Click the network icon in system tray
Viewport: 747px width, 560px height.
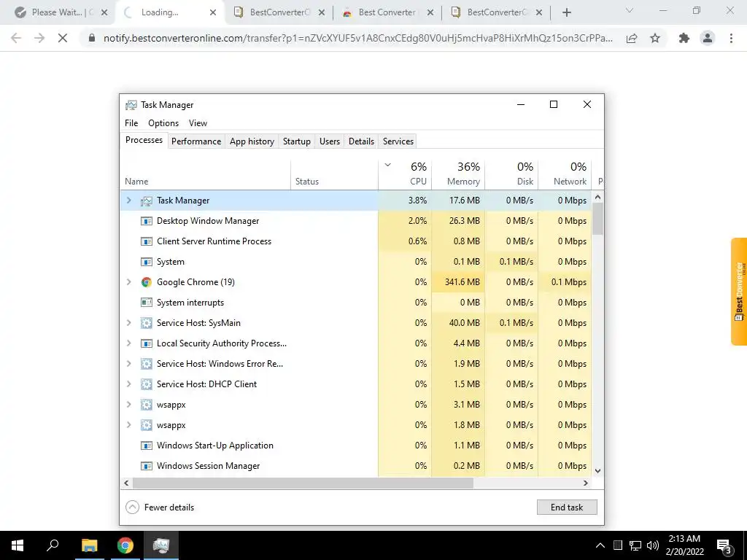(635, 545)
